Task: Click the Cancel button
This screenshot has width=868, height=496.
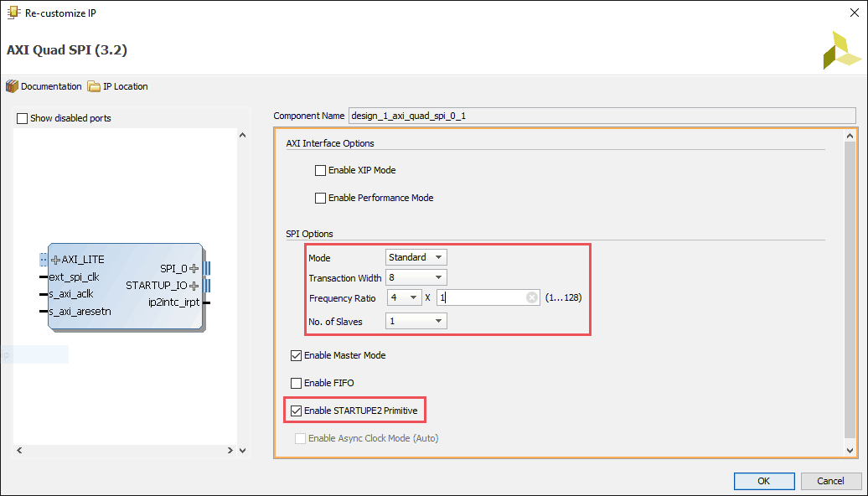Action: (831, 481)
